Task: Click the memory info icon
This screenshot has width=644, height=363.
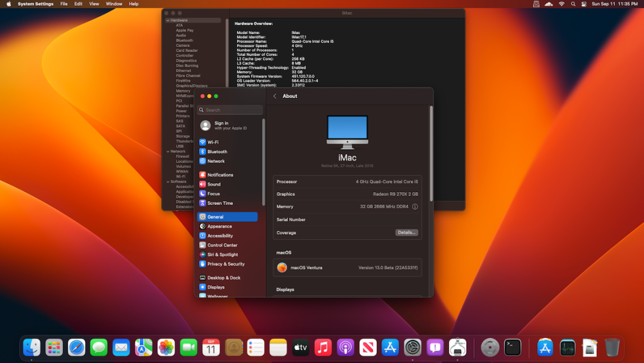Action: (415, 207)
